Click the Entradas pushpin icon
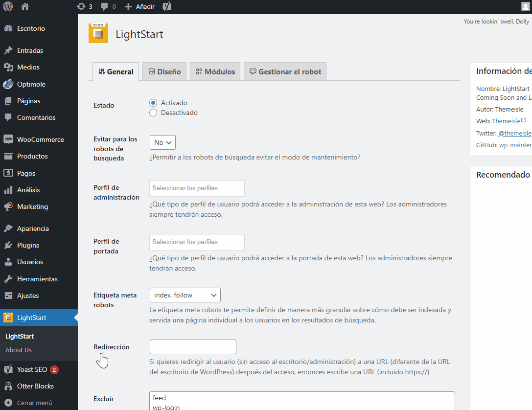The width and height of the screenshot is (532, 410). tap(8, 50)
